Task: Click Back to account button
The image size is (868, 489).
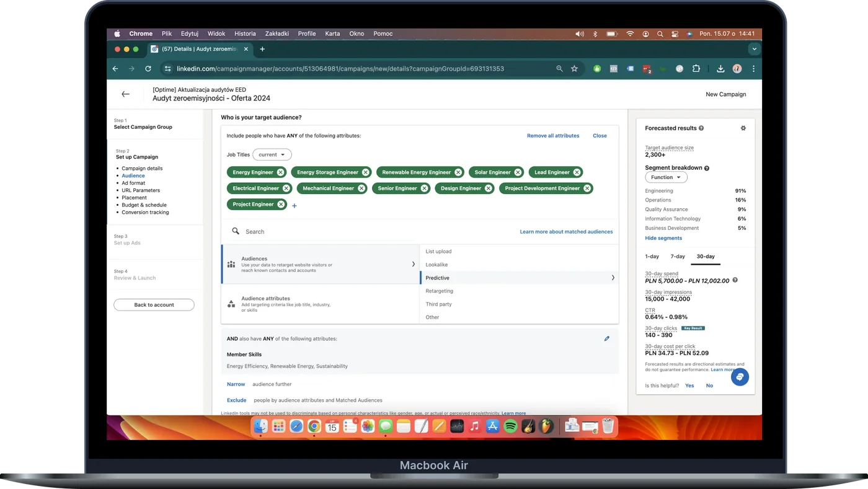Action: (x=154, y=305)
